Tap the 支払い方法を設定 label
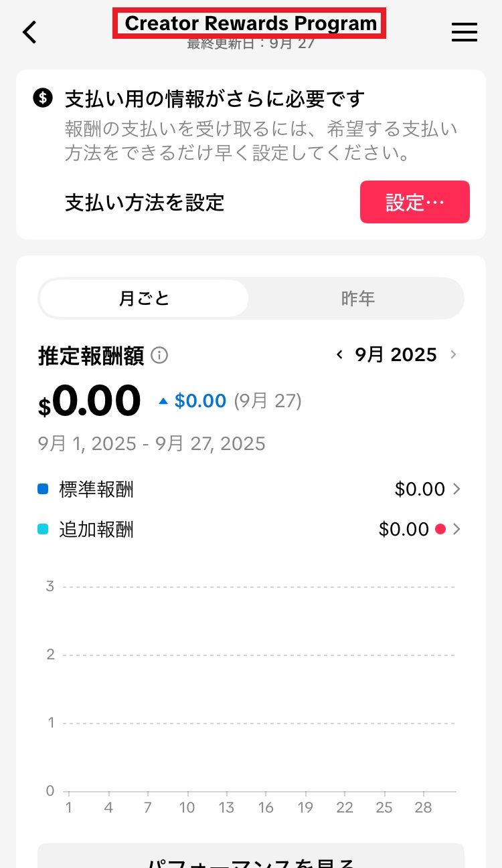 pyautogui.click(x=145, y=202)
